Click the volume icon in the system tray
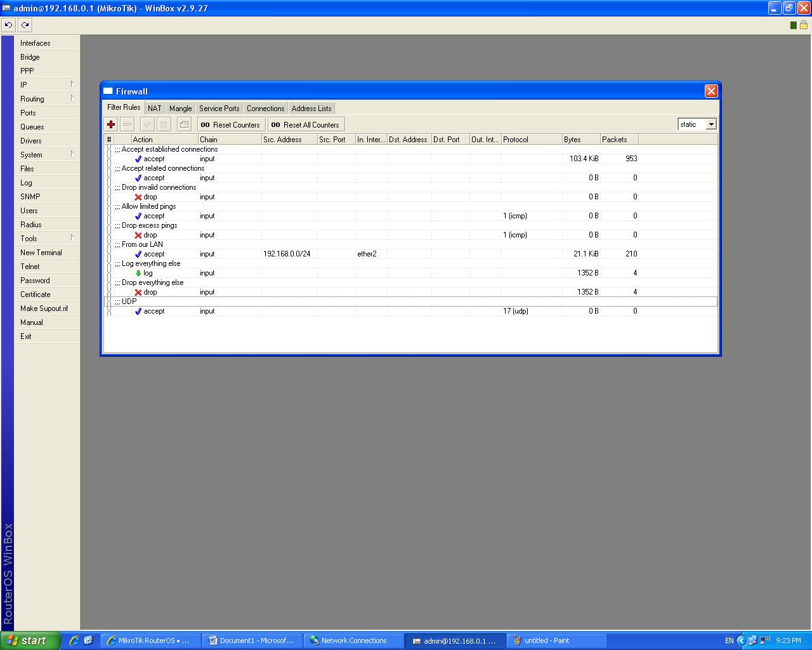The width and height of the screenshot is (812, 650). pos(764,640)
